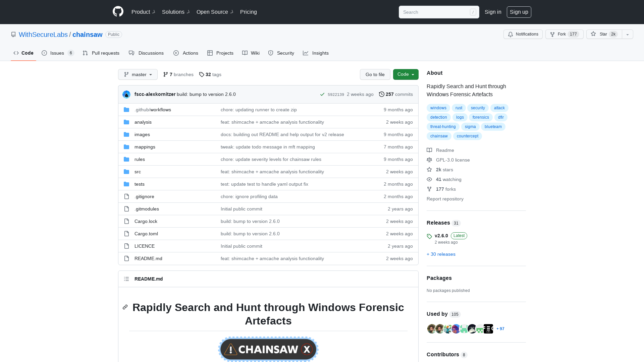
Task: Choose file icon beside README.md row
Action: (x=126, y=258)
